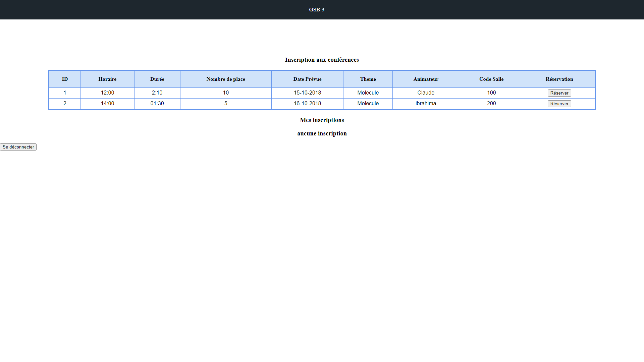644x362 pixels.
Task: Click Réserver button for conference 2
Action: [x=559, y=104]
